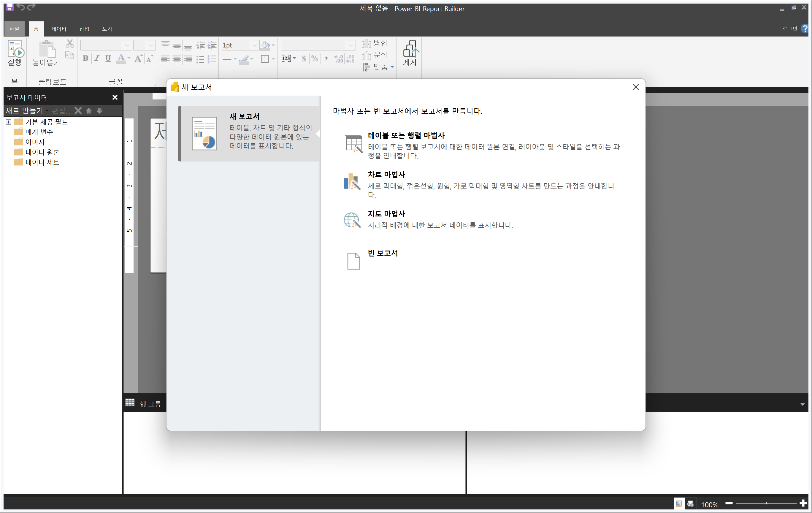812x513 pixels.
Task: Open the 맞춤 align dropdown arrow
Action: (x=392, y=67)
